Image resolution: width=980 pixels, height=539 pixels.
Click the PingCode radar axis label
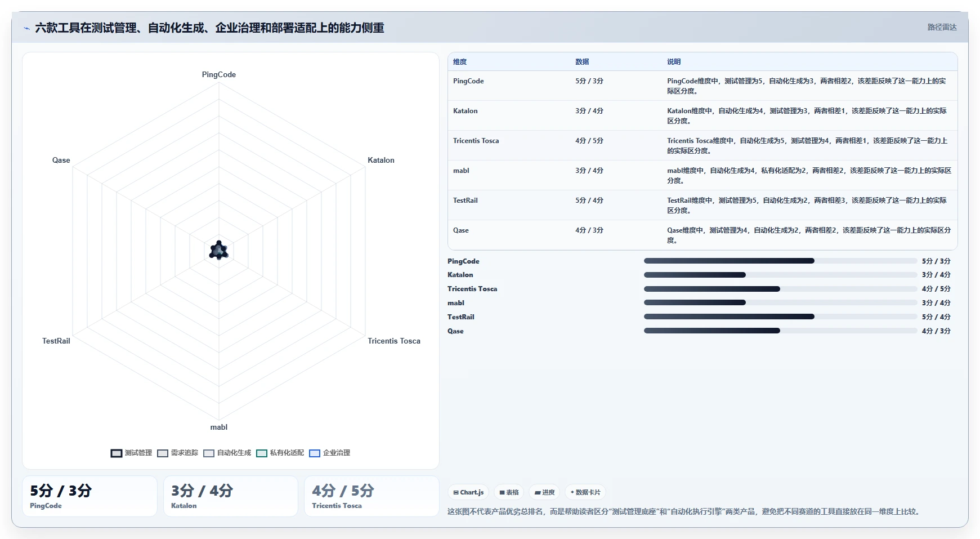coord(219,74)
